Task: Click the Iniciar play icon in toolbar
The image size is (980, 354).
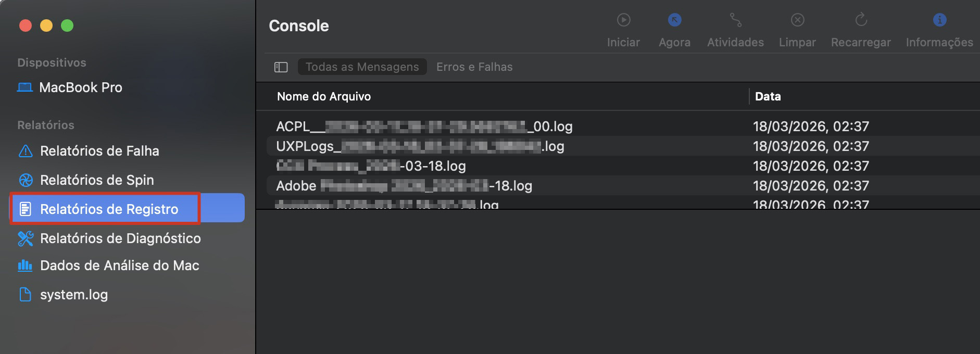Action: pyautogui.click(x=623, y=21)
